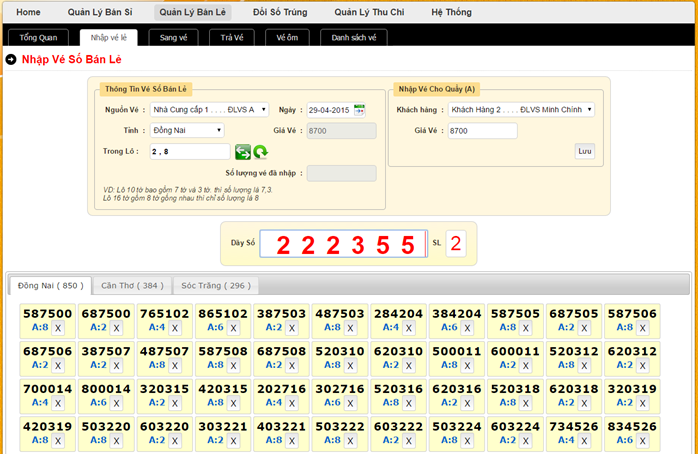698x454 pixels.
Task: Switch to the Cần Thơ tab
Action: tap(131, 285)
